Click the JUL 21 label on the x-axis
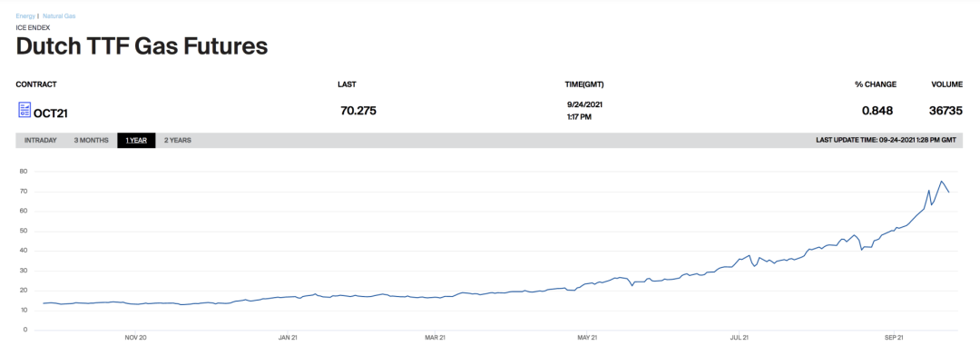 (x=740, y=338)
